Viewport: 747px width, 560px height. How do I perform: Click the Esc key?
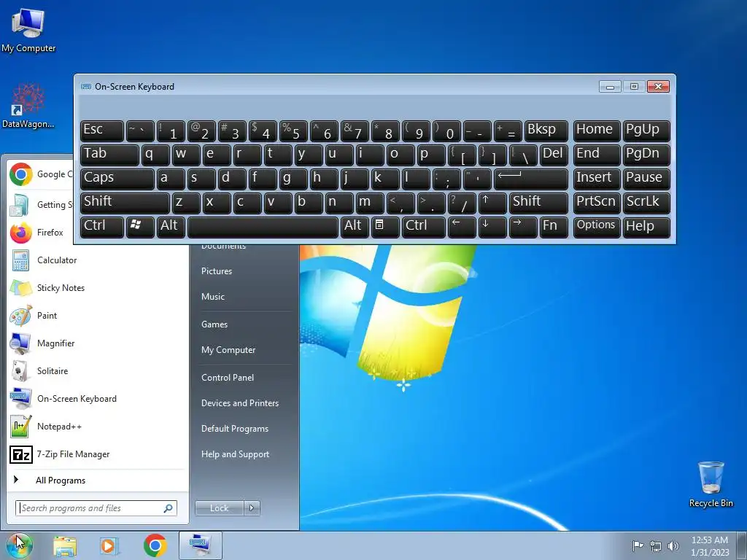(x=102, y=131)
